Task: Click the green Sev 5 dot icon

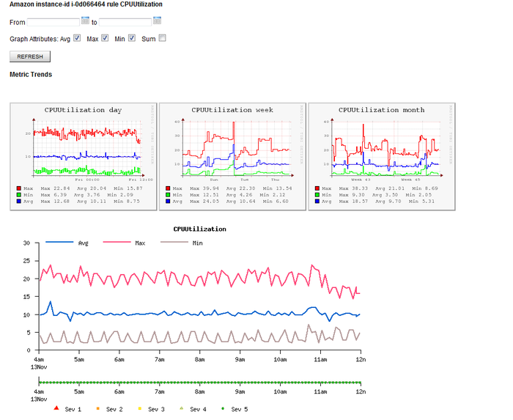Action: click(223, 408)
